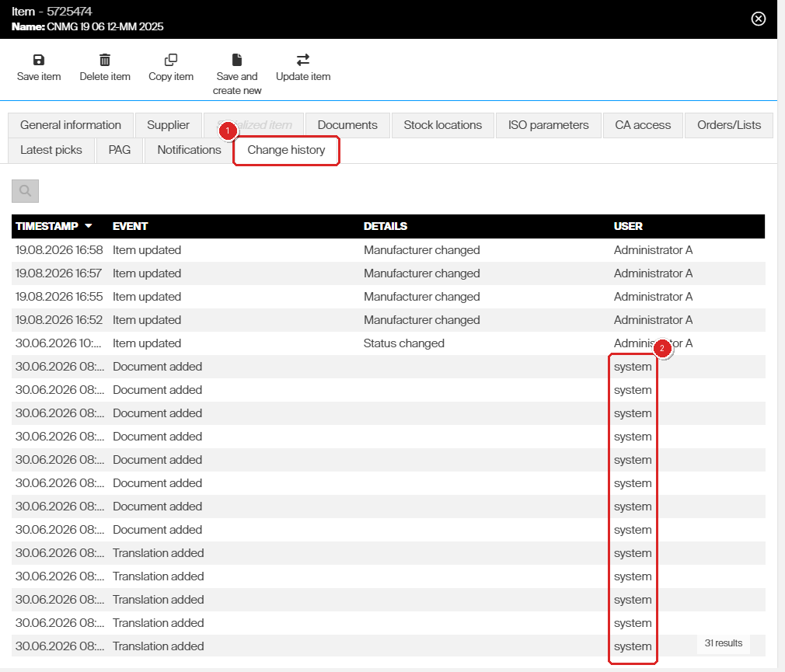Open the Notifications tab
The height and width of the screenshot is (672, 785).
(x=189, y=150)
